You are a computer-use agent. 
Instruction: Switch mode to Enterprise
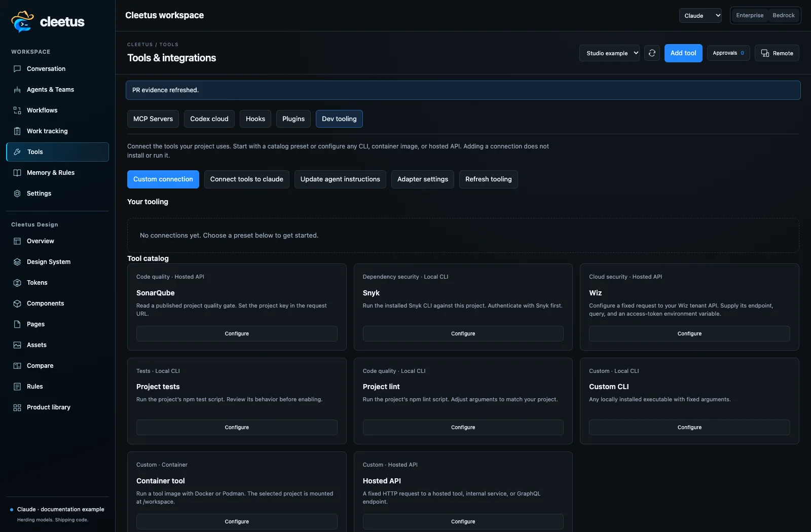coord(750,16)
